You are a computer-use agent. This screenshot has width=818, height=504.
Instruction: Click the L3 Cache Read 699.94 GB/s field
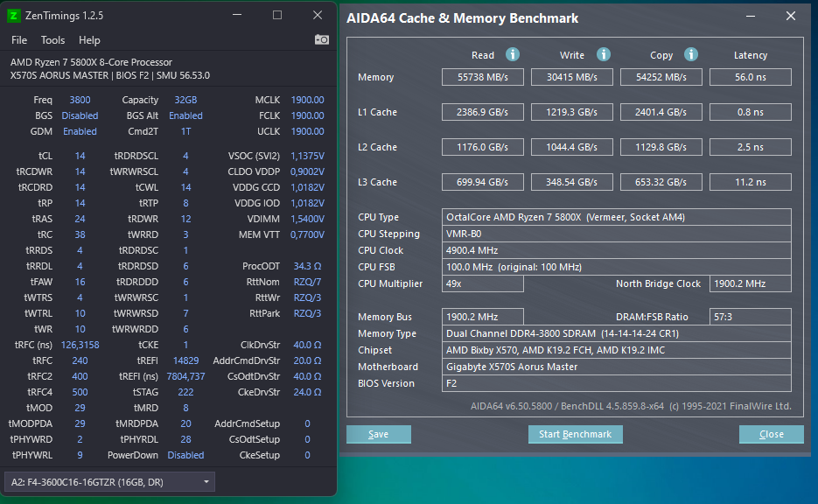tap(483, 182)
